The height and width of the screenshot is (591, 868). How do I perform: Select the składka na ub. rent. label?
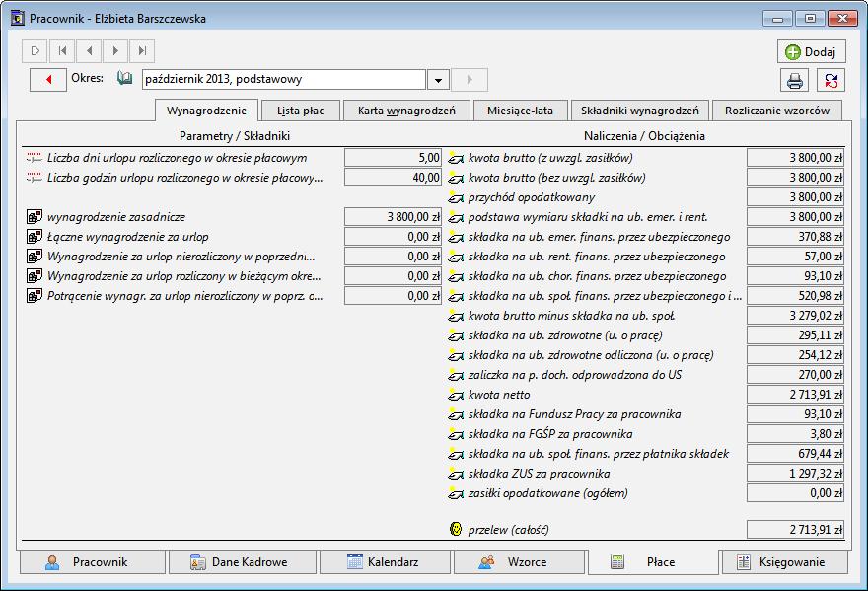(596, 257)
